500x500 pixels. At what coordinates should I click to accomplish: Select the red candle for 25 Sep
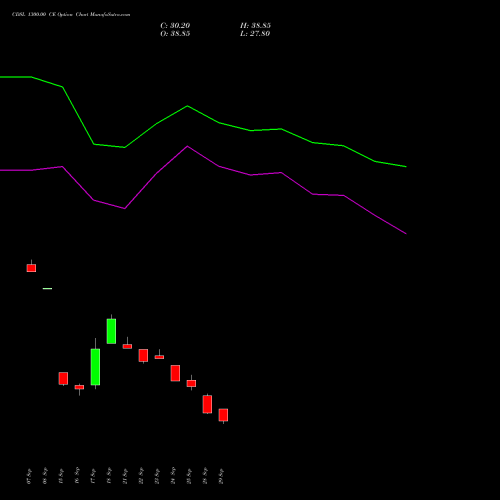pyautogui.click(x=191, y=383)
